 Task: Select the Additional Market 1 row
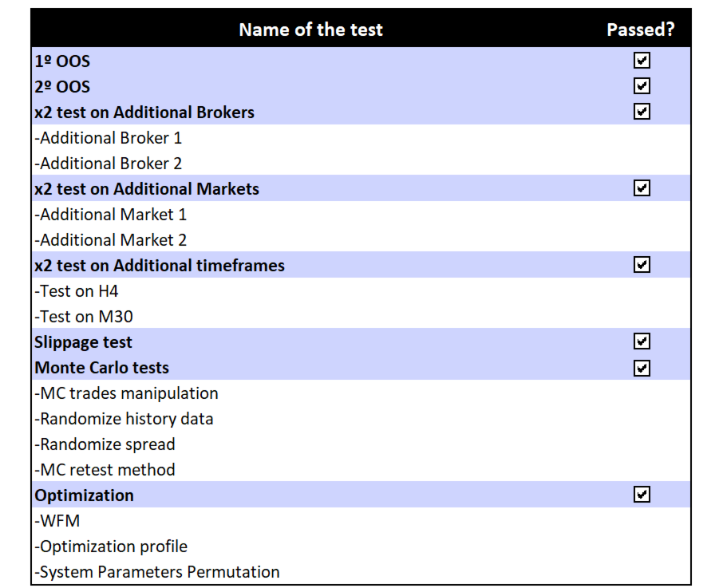coord(112,215)
